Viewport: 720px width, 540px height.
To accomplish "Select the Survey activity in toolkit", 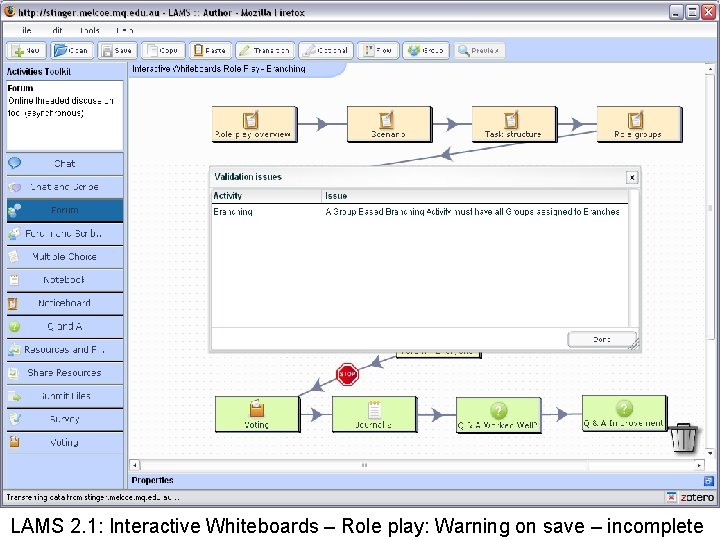I will coord(65,419).
